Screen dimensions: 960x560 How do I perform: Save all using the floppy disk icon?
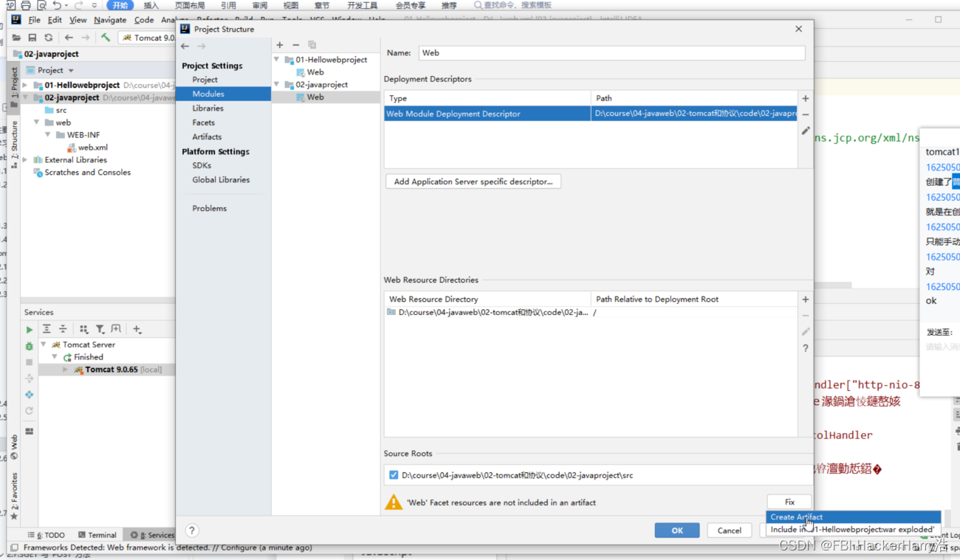[32, 38]
